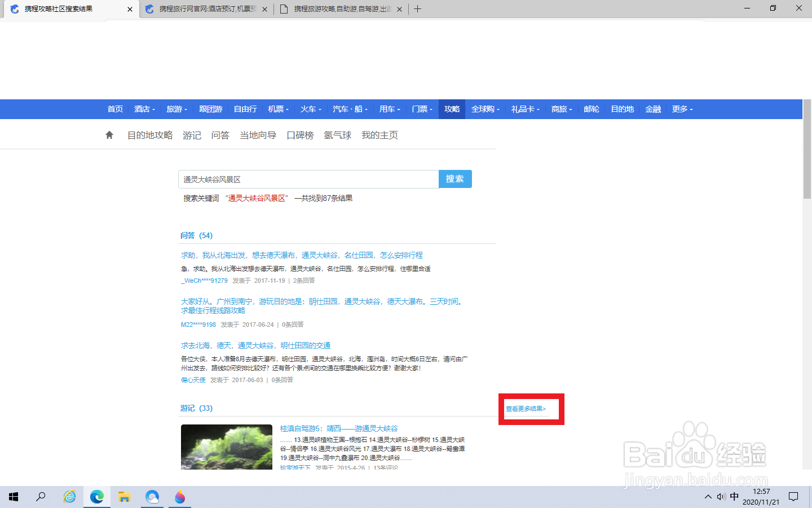Open 问答 in the sub-navigation

(x=220, y=135)
